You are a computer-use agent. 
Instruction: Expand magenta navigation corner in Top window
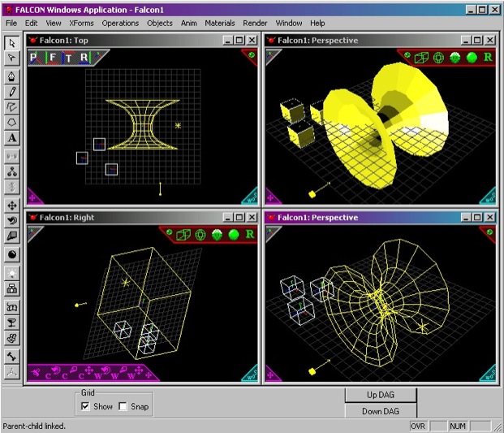tap(33, 197)
